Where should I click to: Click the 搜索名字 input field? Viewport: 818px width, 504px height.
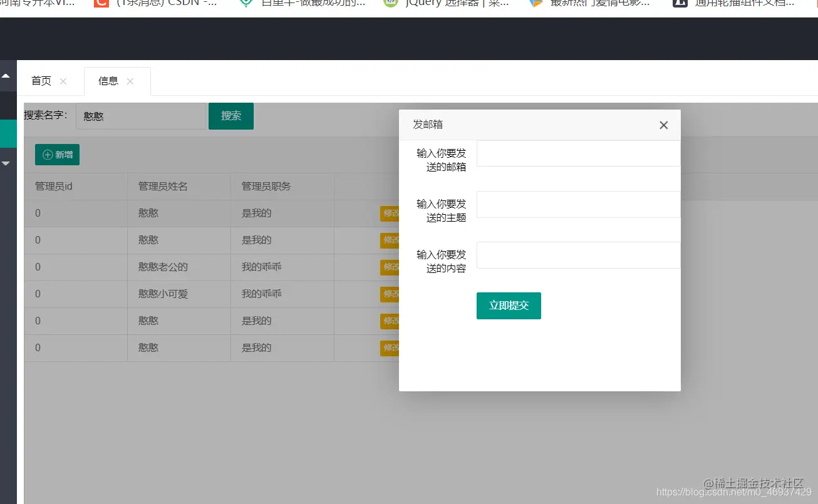click(141, 116)
